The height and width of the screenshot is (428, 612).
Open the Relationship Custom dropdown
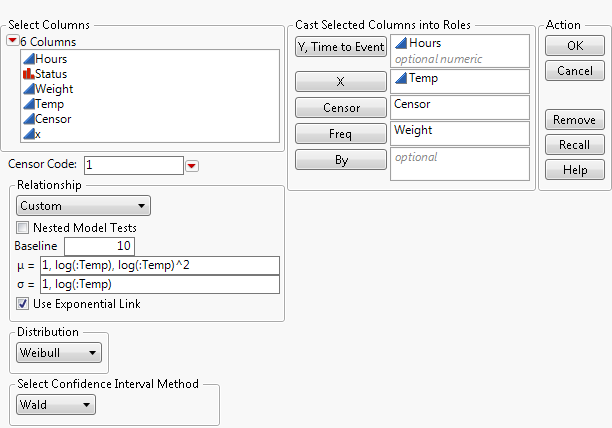[84, 206]
